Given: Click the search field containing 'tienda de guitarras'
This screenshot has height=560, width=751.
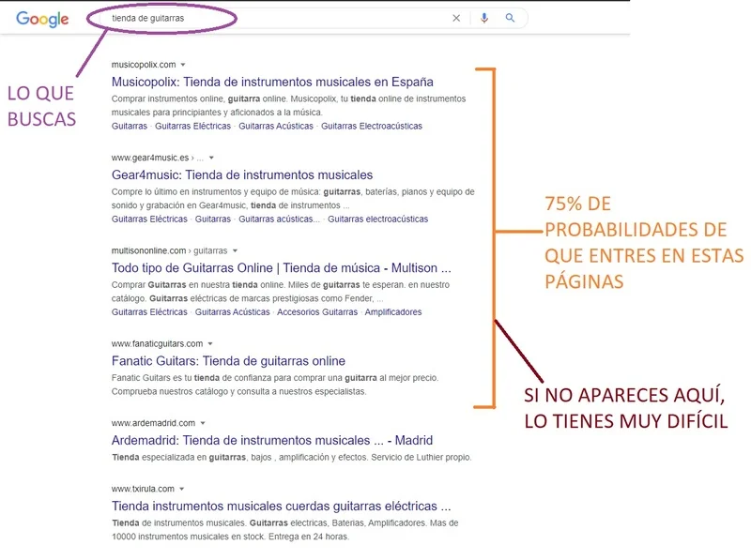Looking at the screenshot, I should pos(272,18).
